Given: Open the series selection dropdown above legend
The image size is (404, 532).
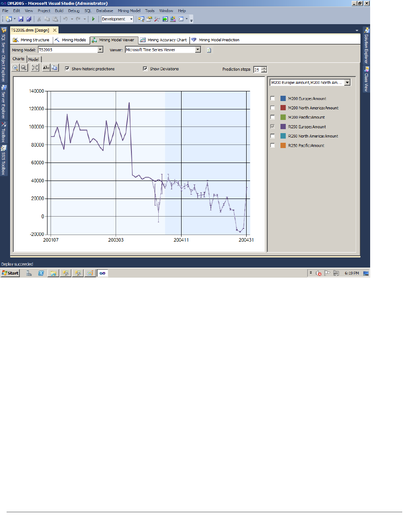Looking at the screenshot, I should tap(347, 82).
